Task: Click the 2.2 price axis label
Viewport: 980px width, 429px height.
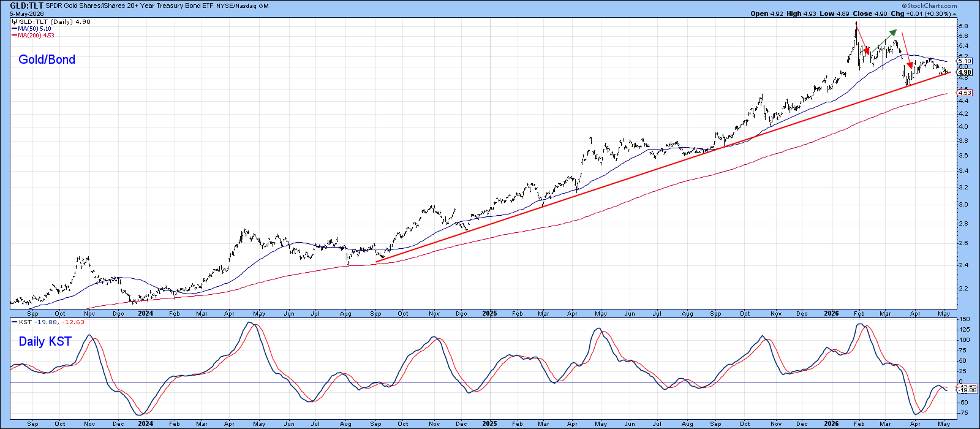Action: tap(963, 289)
